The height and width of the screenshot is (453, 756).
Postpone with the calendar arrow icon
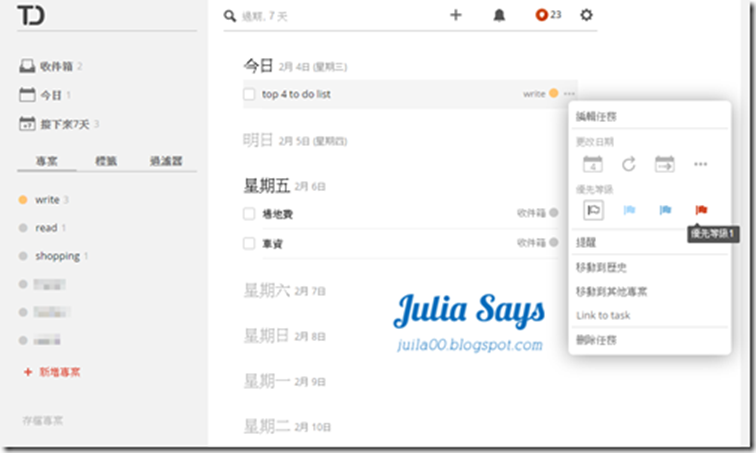click(664, 164)
